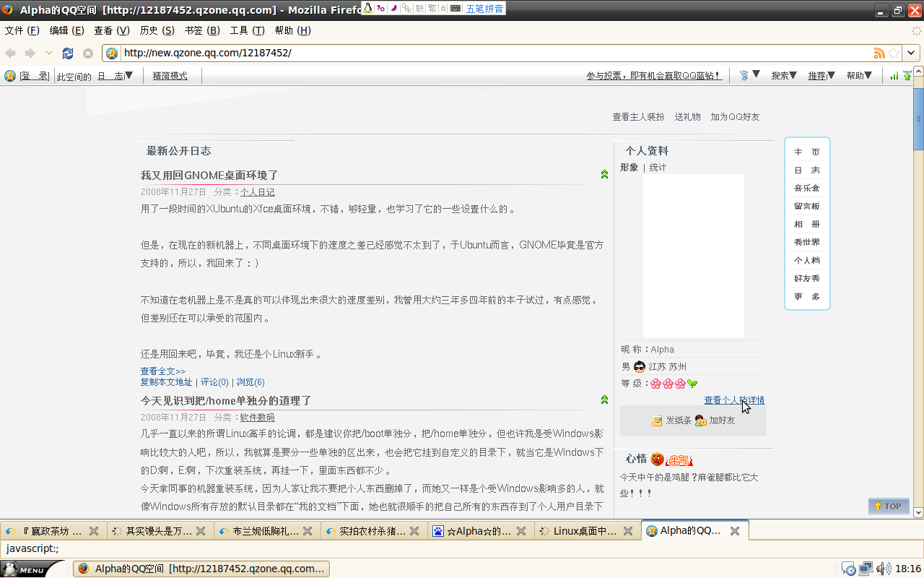This screenshot has height=578, width=924.
Task: Click the 发纸条 send note icon
Action: (x=657, y=420)
